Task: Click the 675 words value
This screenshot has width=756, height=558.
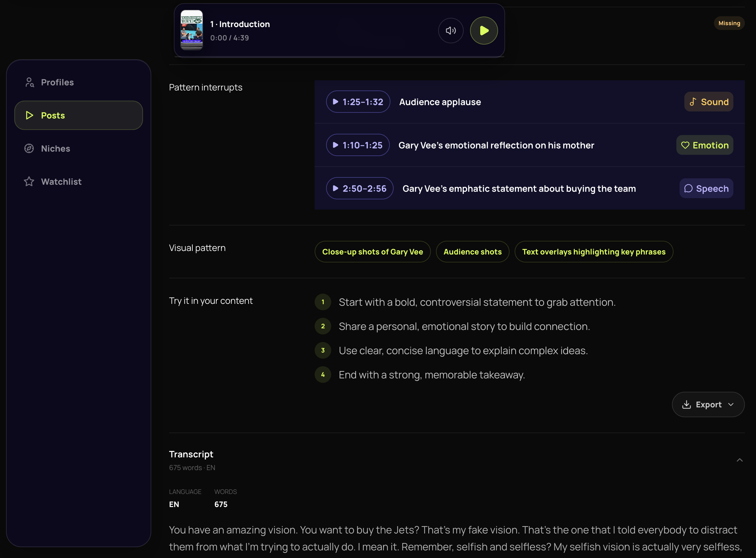Action: pyautogui.click(x=221, y=504)
